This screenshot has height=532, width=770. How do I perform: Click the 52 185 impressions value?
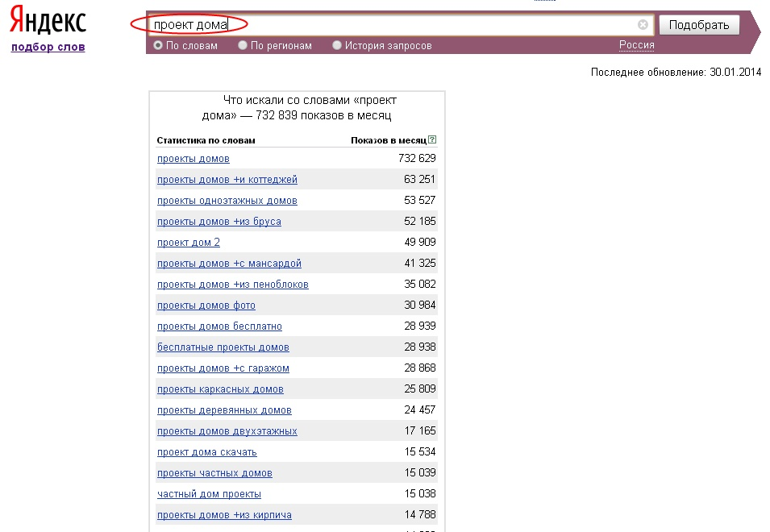(420, 222)
